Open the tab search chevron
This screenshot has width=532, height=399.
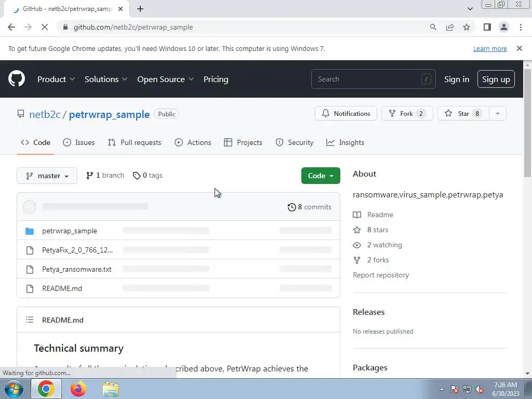(470, 9)
